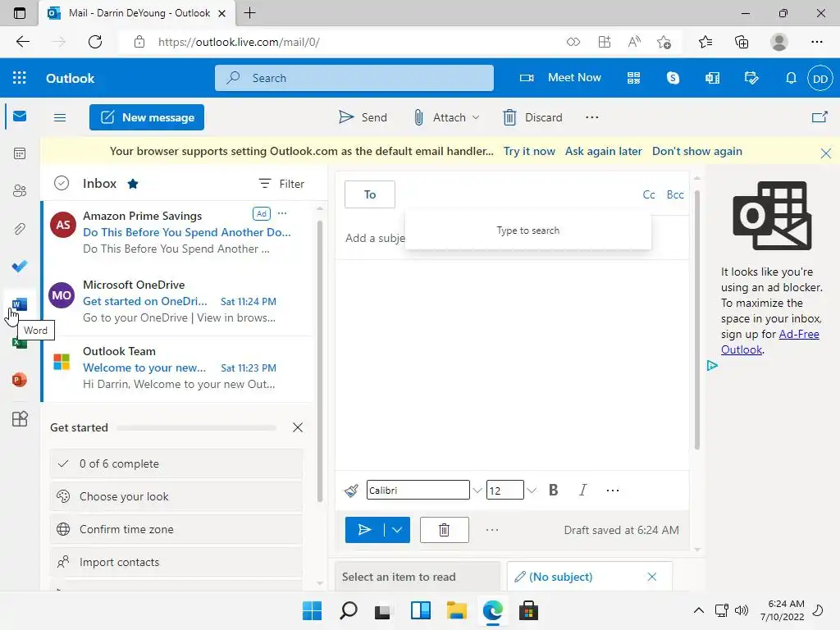Launch PowerPoint from the sidebar
Screen dimensions: 840x630
click(x=20, y=380)
